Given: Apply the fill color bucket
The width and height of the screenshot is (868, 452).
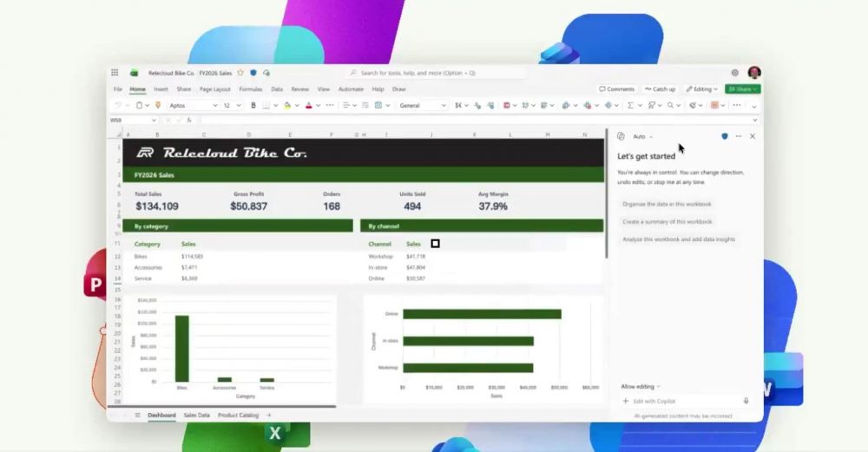Looking at the screenshot, I should pyautogui.click(x=287, y=105).
